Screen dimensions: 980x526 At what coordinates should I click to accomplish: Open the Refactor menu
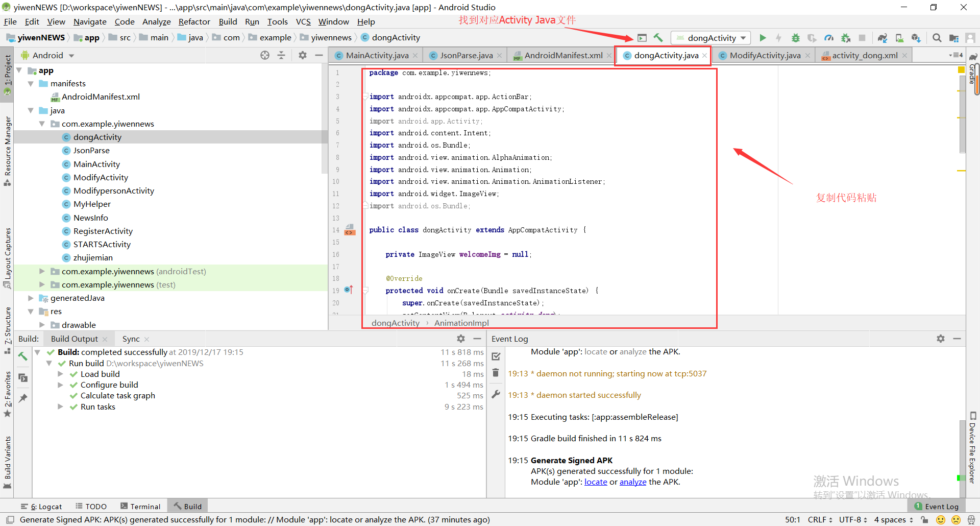[194, 21]
